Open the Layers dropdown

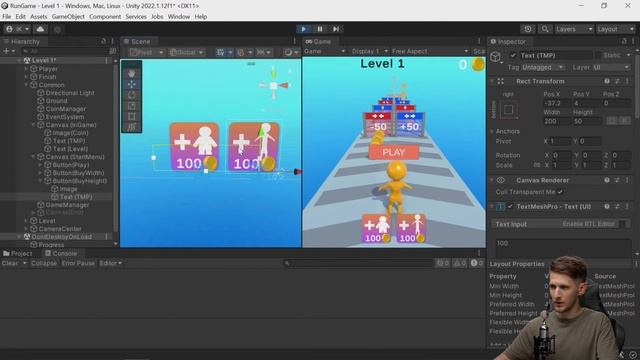(x=573, y=29)
